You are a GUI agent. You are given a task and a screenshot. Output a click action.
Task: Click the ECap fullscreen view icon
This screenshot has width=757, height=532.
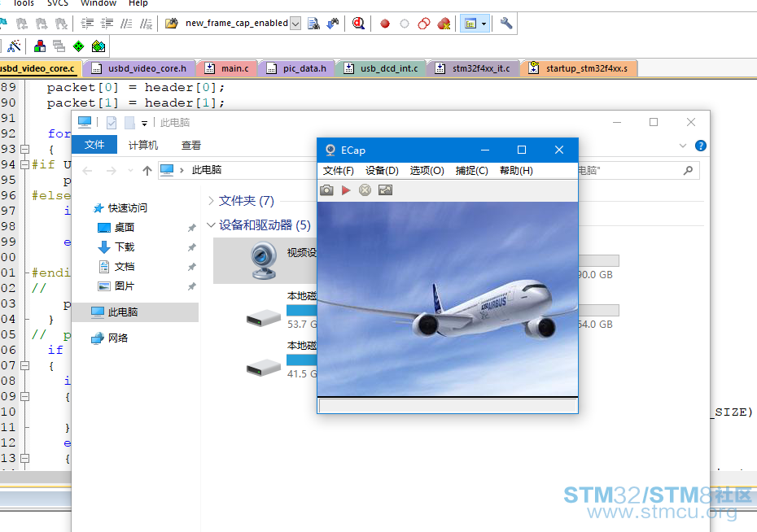386,190
